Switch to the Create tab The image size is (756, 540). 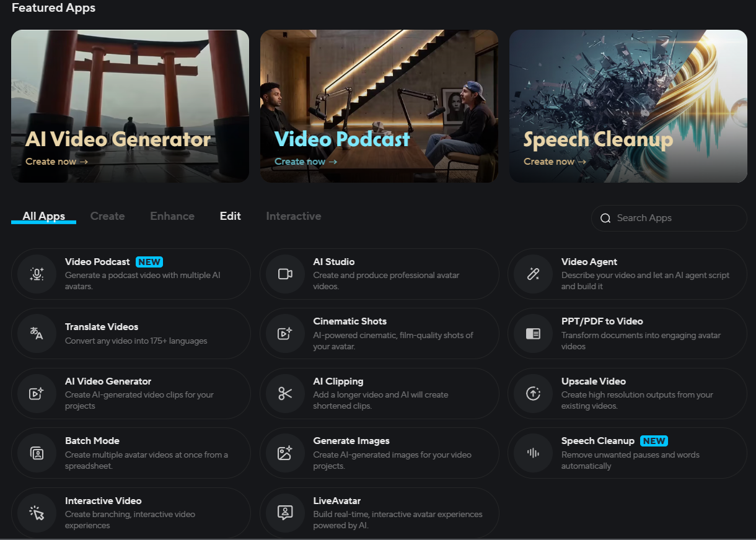tap(108, 216)
